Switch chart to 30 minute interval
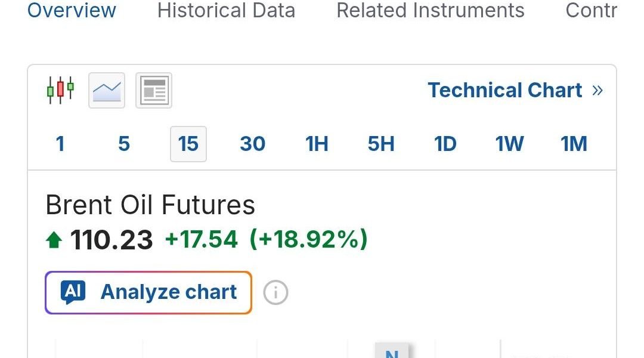Screen dimensions: 644x358 (253, 144)
